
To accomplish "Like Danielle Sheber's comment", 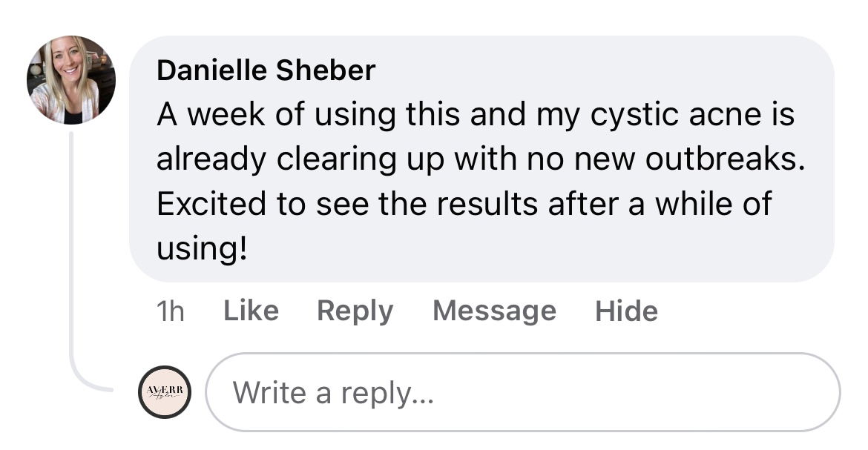I will [x=251, y=310].
